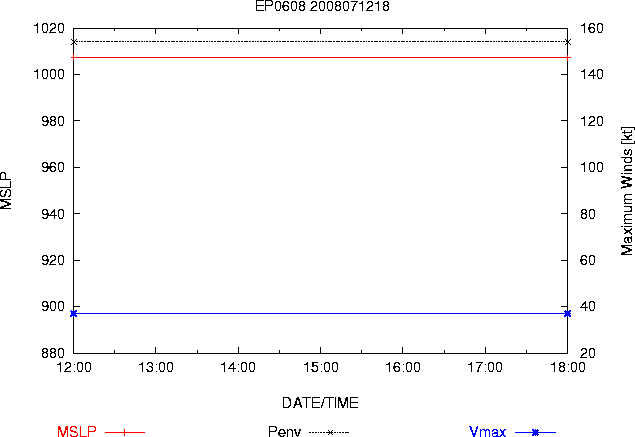Click the '100' wind axis label

(x=592, y=167)
